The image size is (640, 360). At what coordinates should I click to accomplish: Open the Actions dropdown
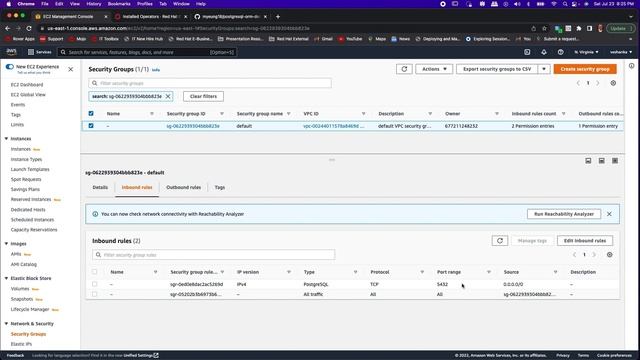[x=434, y=69]
